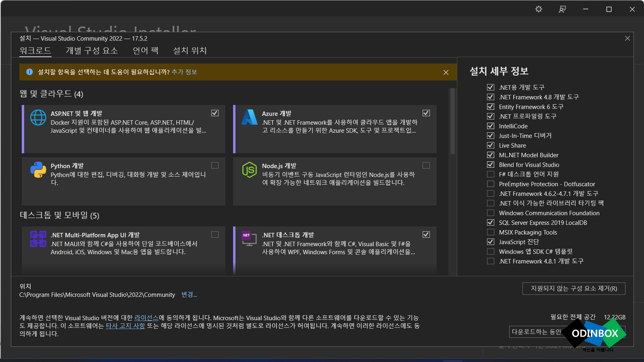Uncheck JavaScript 진단 component
This screenshot has height=362, width=644.
491,242
